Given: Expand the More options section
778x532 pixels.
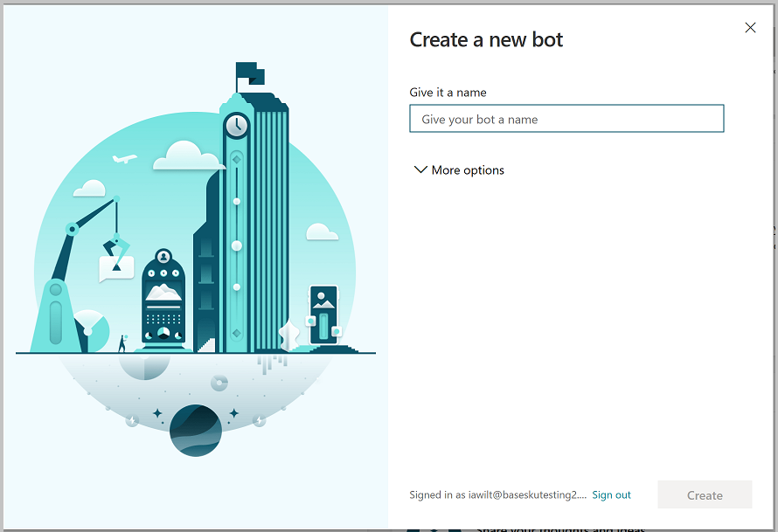Looking at the screenshot, I should pyautogui.click(x=459, y=170).
